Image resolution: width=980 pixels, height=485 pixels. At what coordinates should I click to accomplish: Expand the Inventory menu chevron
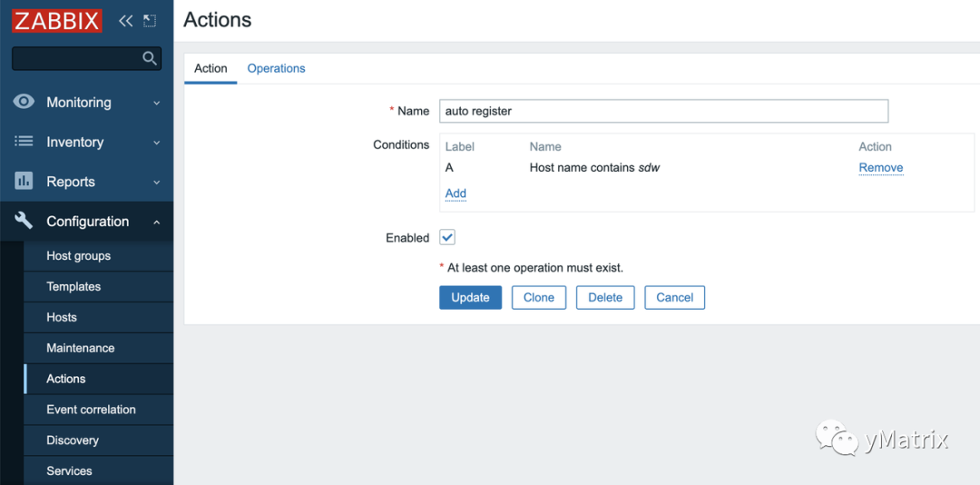point(156,143)
